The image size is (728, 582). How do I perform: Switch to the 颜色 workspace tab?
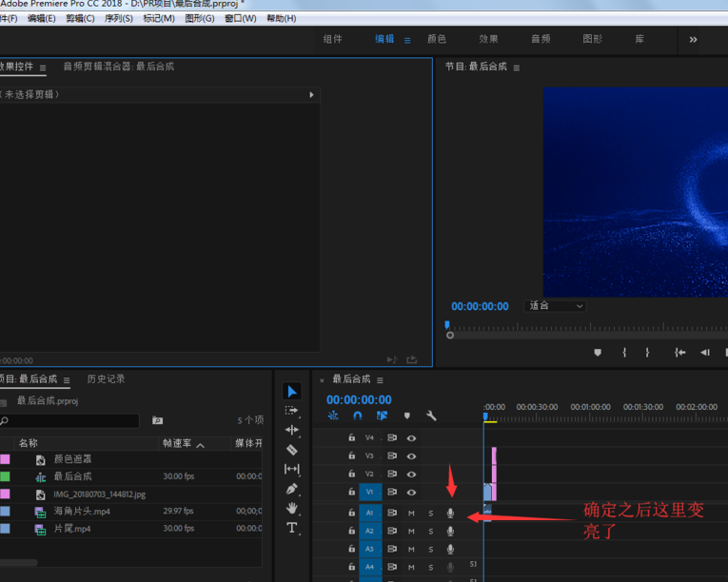pos(437,40)
